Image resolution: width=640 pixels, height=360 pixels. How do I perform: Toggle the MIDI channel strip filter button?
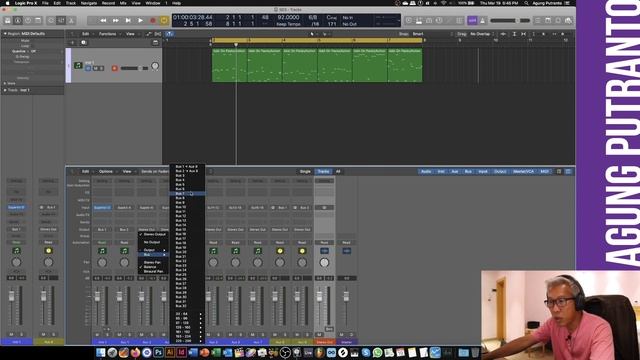click(544, 171)
